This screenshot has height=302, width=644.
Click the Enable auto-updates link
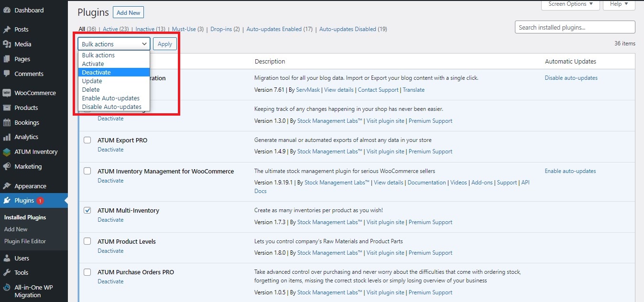570,171
